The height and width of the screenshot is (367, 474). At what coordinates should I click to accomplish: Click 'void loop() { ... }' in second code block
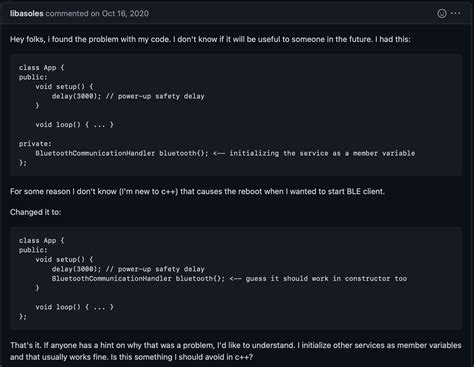75,307
